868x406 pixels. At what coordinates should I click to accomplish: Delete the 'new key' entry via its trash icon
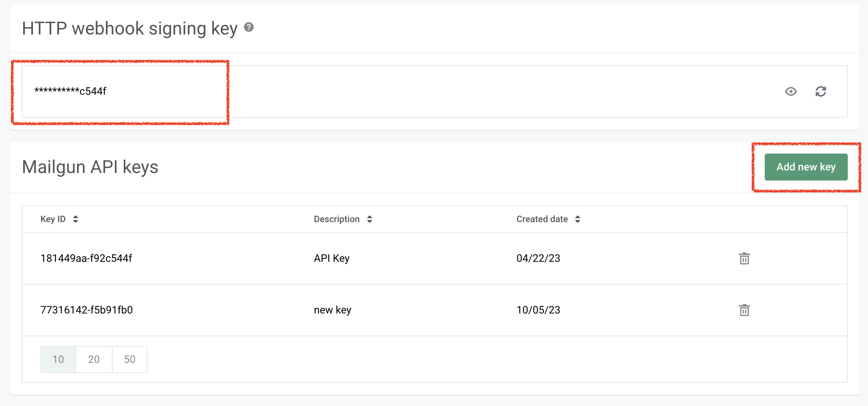(744, 310)
